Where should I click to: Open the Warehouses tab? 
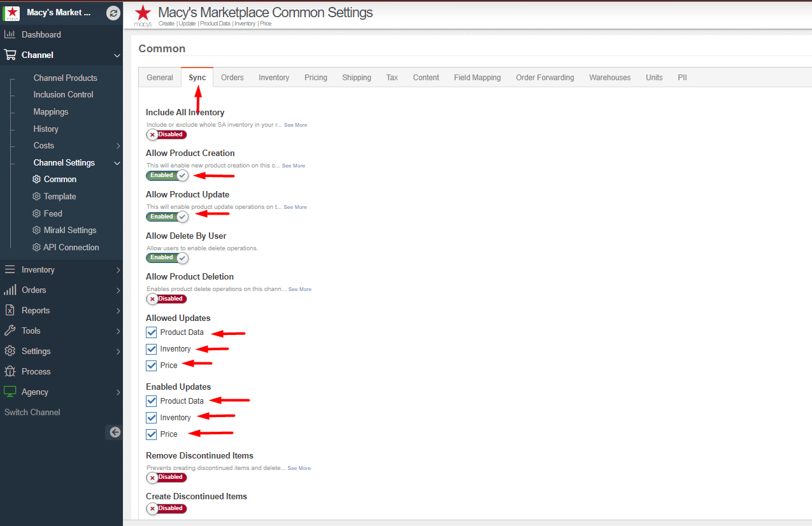point(609,77)
